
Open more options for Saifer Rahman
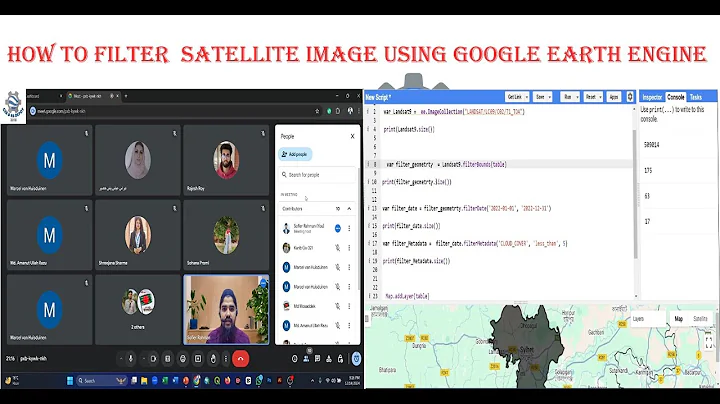pyautogui.click(x=349, y=228)
